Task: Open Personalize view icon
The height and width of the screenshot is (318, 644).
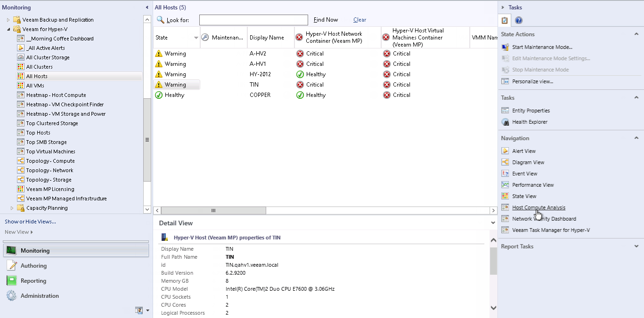Action: click(505, 81)
